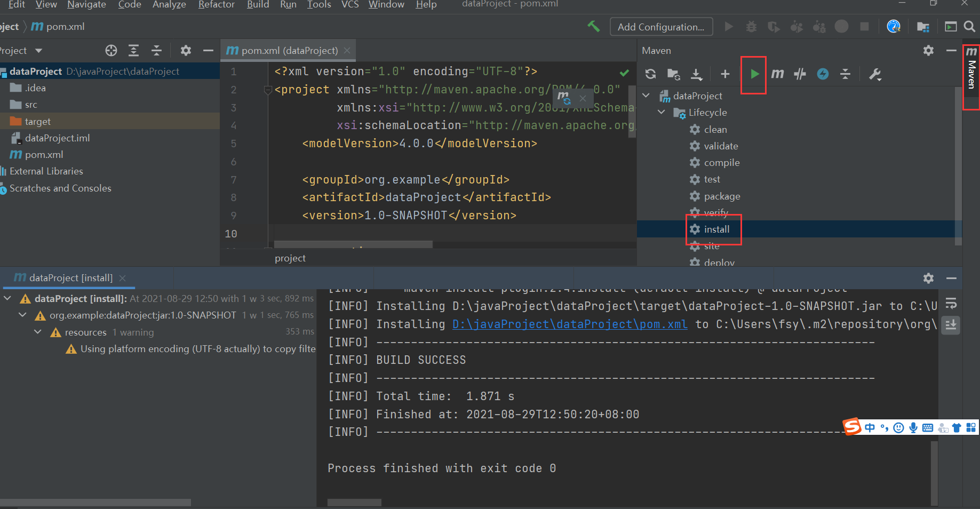This screenshot has height=509, width=980.
Task: Open Run panel gear options
Action: (x=928, y=278)
